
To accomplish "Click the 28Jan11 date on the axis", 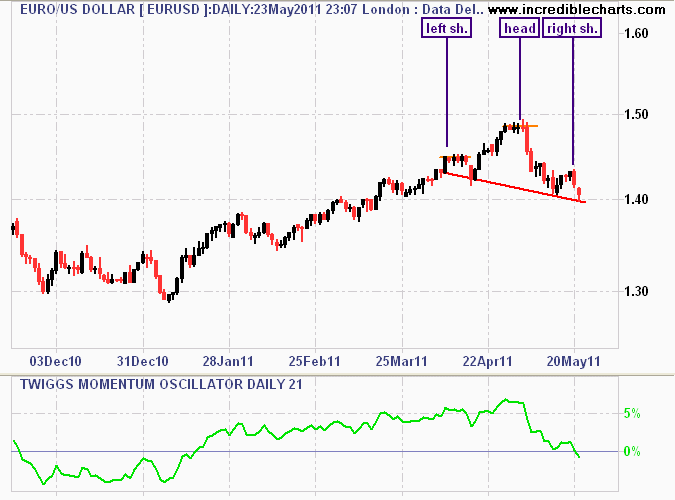I will [229, 359].
